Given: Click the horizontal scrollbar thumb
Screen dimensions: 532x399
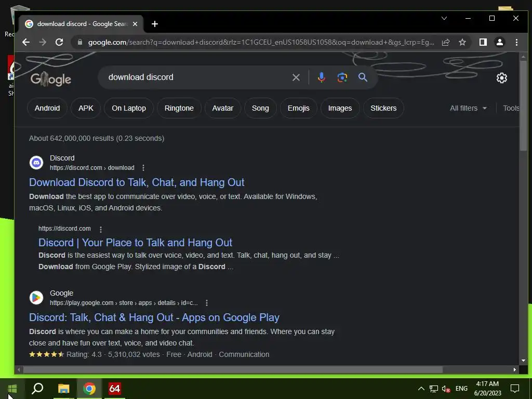Looking at the screenshot, I should pyautogui.click(x=233, y=370).
